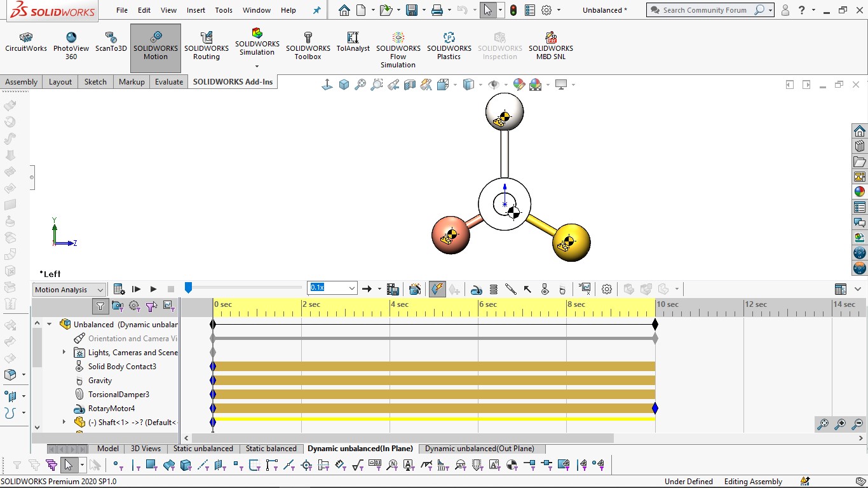
Task: Zoom to fit the timeline
Action: click(823, 424)
